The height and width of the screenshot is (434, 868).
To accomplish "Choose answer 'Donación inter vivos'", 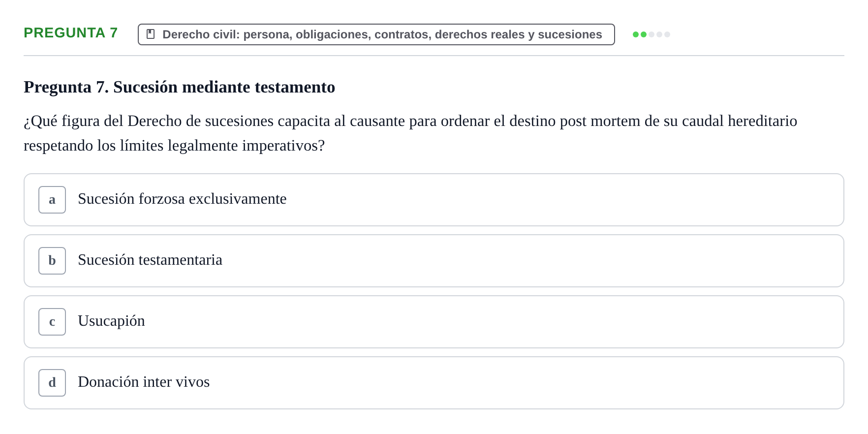I will pyautogui.click(x=144, y=382).
